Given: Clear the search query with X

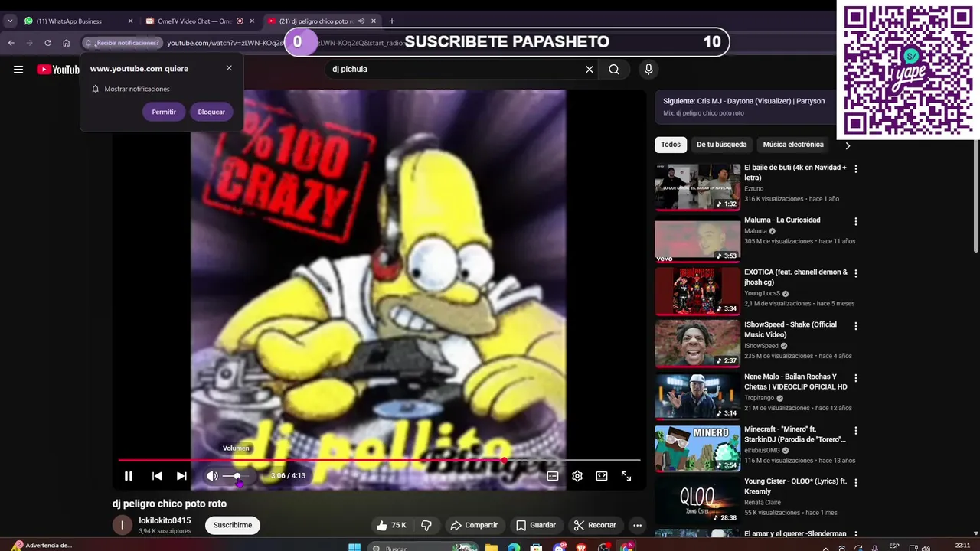Looking at the screenshot, I should tap(590, 69).
